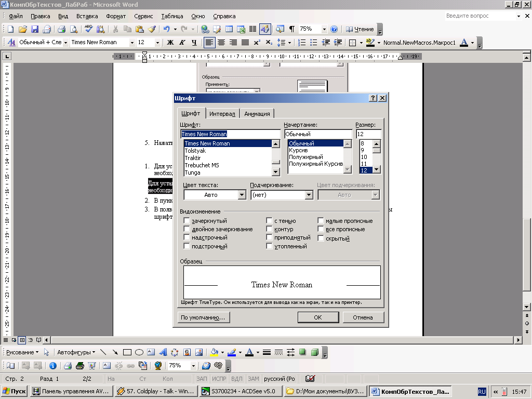
Task: Open Coldplay - Talk taskbar window
Action: tap(156, 391)
